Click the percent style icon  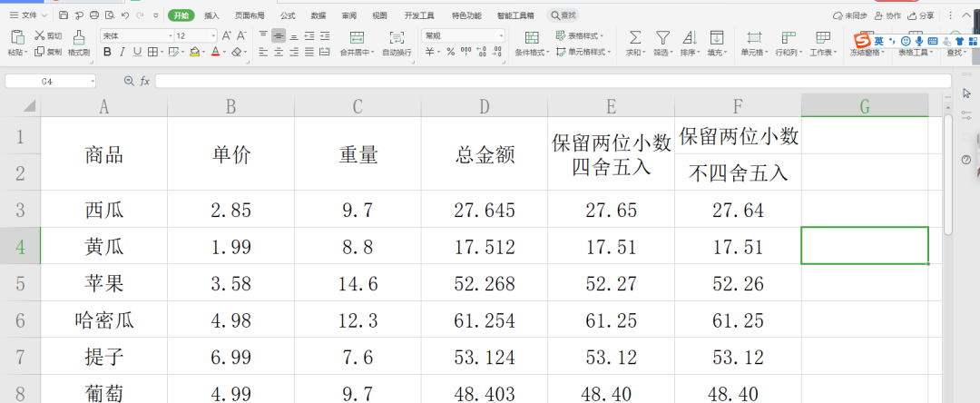(441, 53)
